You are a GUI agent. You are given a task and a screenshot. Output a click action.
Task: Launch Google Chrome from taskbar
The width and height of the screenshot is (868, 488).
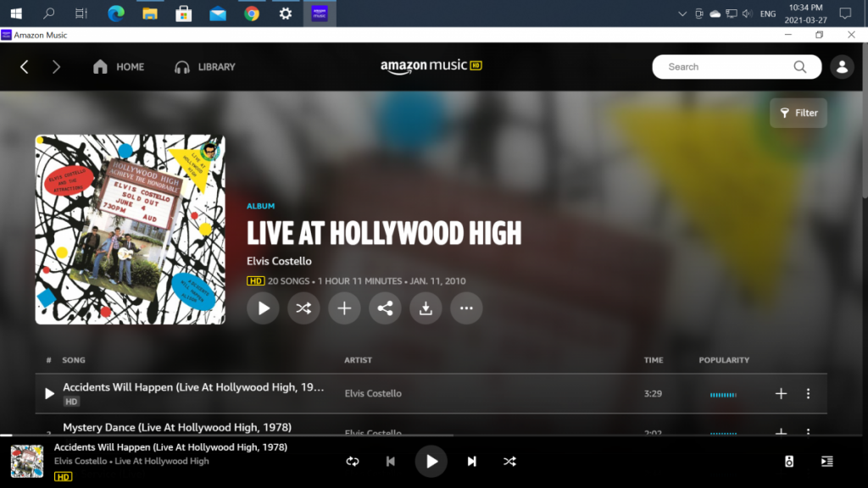pyautogui.click(x=252, y=14)
